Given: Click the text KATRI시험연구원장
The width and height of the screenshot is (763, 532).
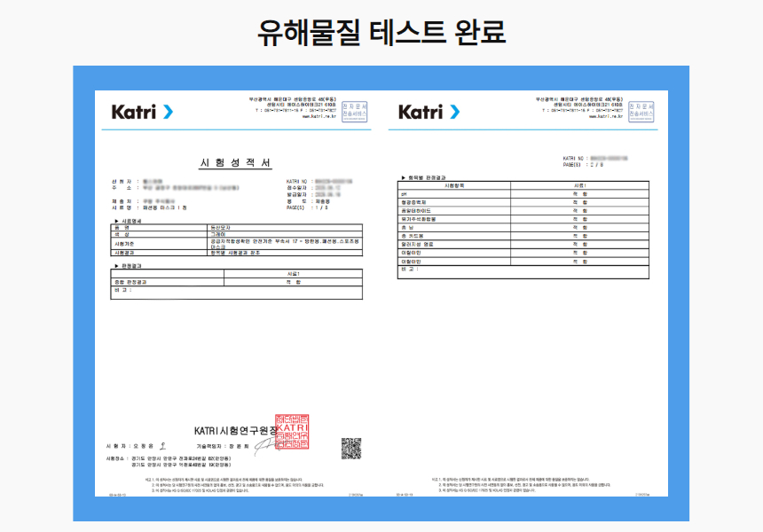Looking at the screenshot, I should (235, 431).
